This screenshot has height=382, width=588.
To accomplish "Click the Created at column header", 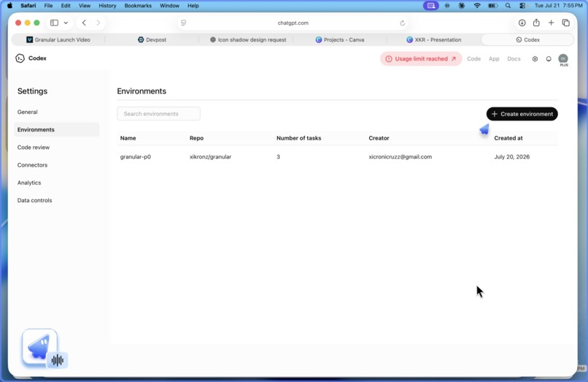I will (508, 138).
